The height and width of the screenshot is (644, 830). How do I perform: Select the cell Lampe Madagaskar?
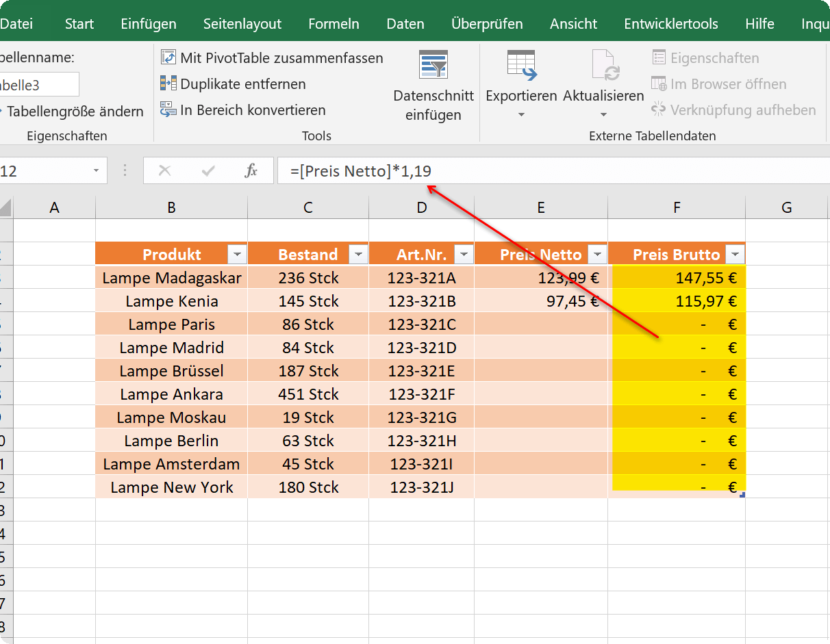coord(171,277)
